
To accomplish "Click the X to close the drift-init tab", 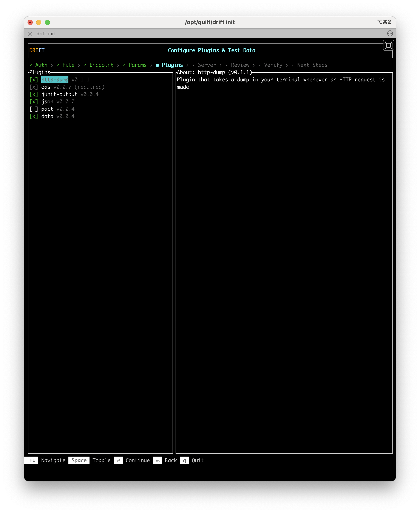I will pos(30,34).
